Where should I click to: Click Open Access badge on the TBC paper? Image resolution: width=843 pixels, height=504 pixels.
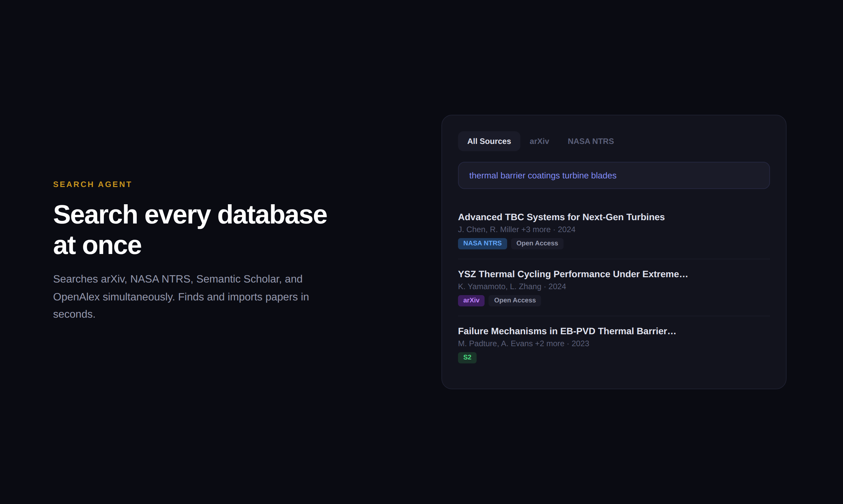point(537,243)
